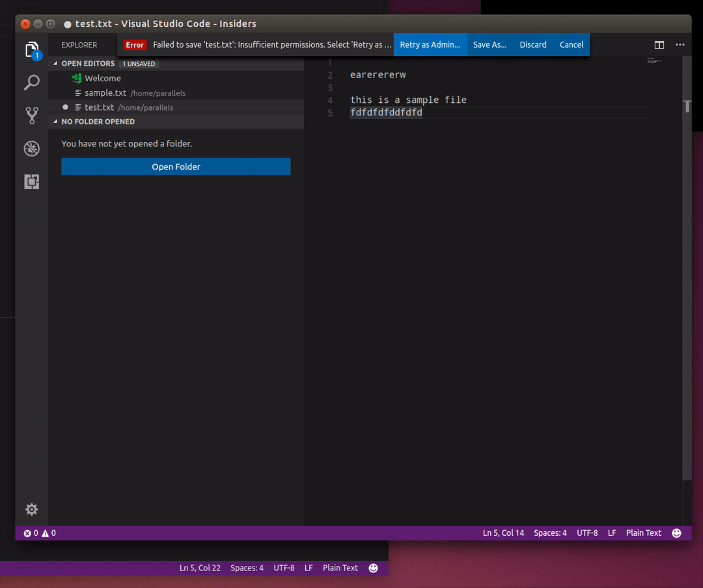This screenshot has height=588, width=703.
Task: Click UTF-8 in background window status bar
Action: (284, 568)
